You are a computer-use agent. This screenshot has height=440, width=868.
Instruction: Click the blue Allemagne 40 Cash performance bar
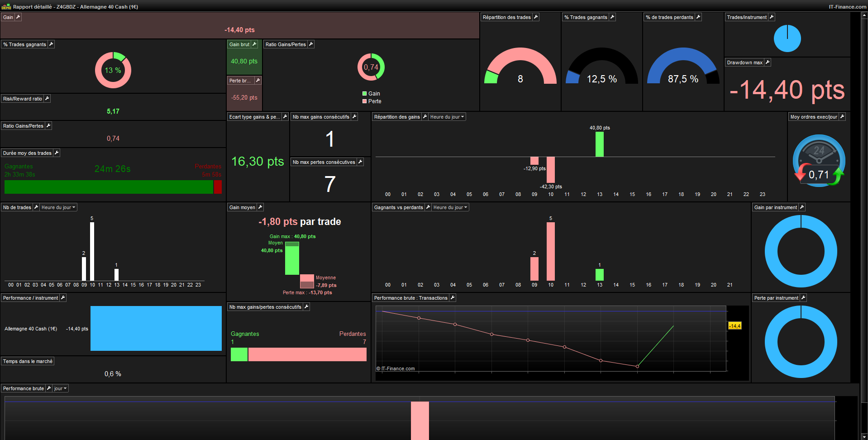(156, 328)
